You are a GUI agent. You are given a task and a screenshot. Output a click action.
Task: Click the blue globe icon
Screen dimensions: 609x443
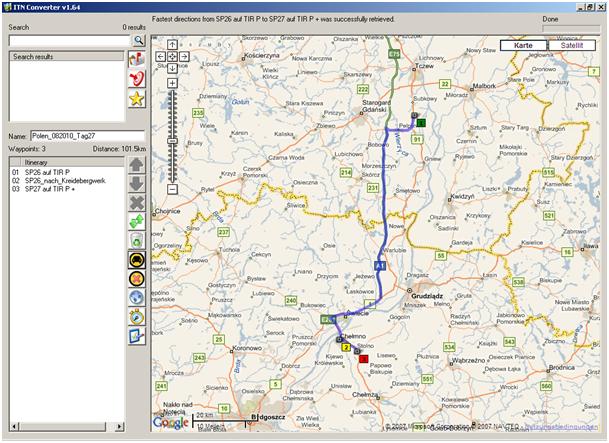click(x=137, y=298)
